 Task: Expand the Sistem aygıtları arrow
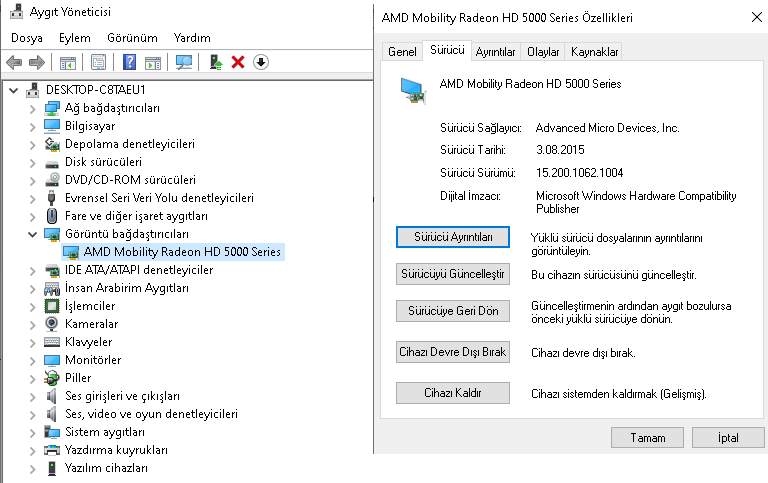[32, 433]
